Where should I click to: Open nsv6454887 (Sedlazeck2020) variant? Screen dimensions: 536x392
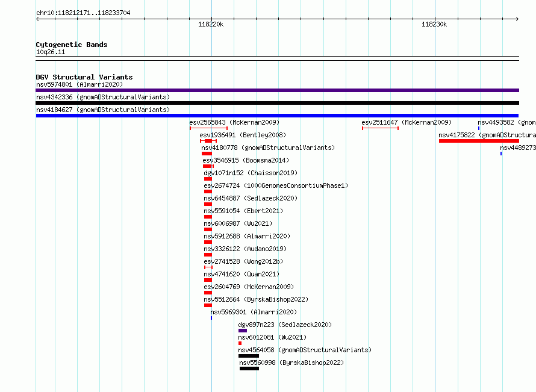pyautogui.click(x=251, y=198)
